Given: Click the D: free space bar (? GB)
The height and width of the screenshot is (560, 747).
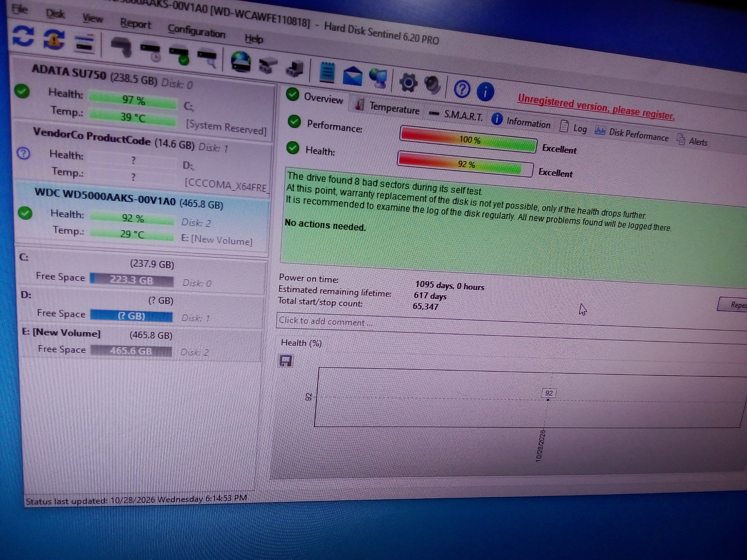Looking at the screenshot, I should [x=131, y=316].
